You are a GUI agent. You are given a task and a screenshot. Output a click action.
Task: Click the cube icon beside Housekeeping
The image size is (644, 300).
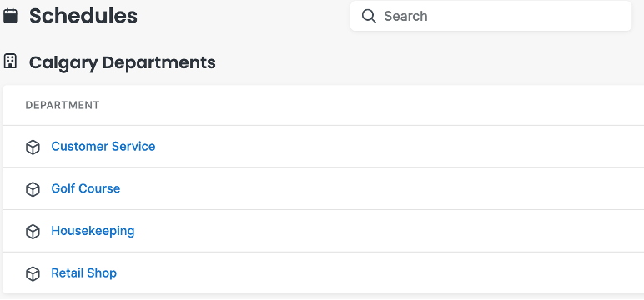tap(33, 232)
